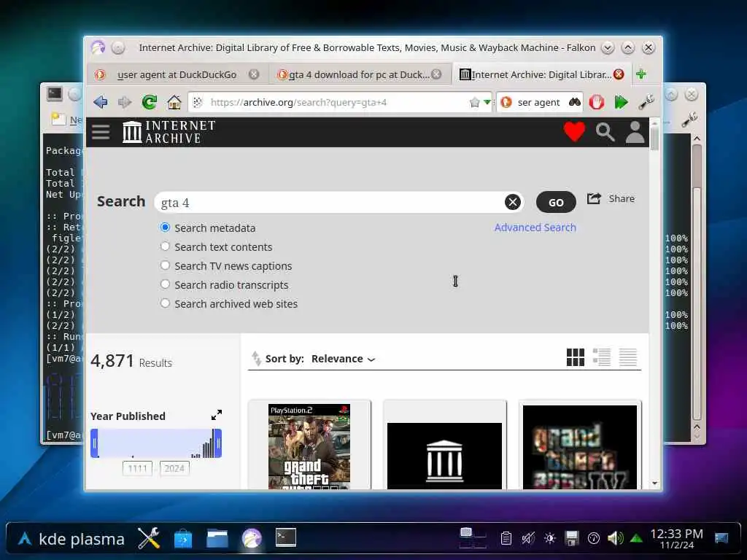Screen dimensions: 747x560
Task: Switch results to extended list view
Action: tap(602, 357)
